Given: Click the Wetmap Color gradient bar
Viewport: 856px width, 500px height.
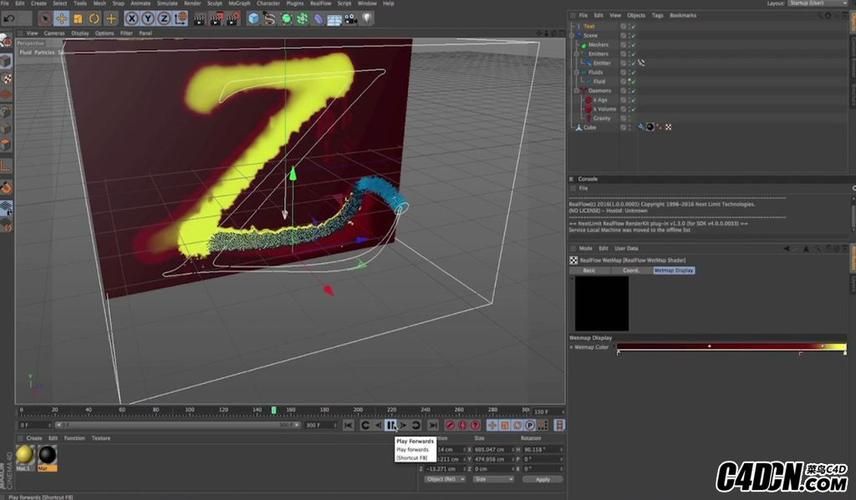Looking at the screenshot, I should [732, 347].
